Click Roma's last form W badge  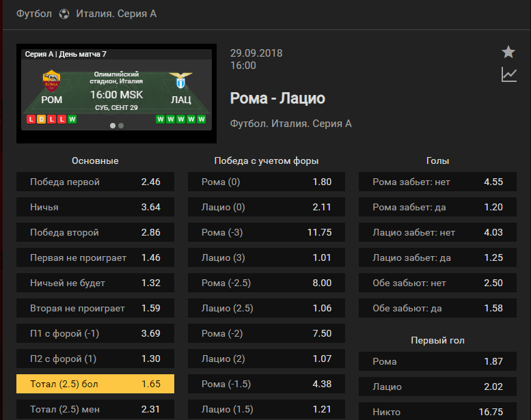72,119
